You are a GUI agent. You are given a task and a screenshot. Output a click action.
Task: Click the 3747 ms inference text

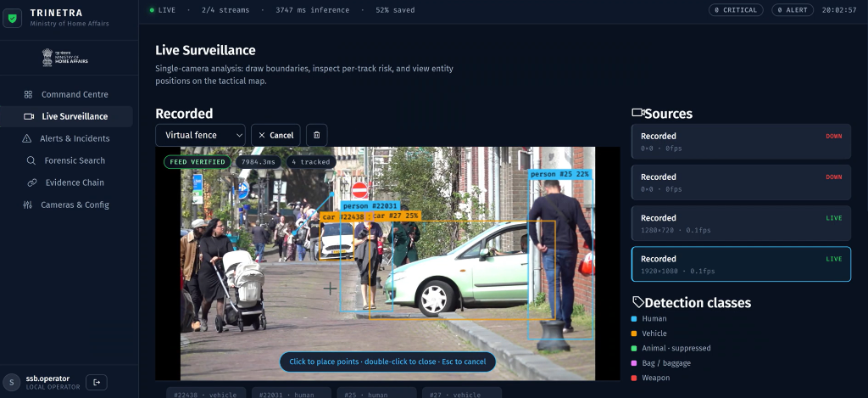click(313, 10)
